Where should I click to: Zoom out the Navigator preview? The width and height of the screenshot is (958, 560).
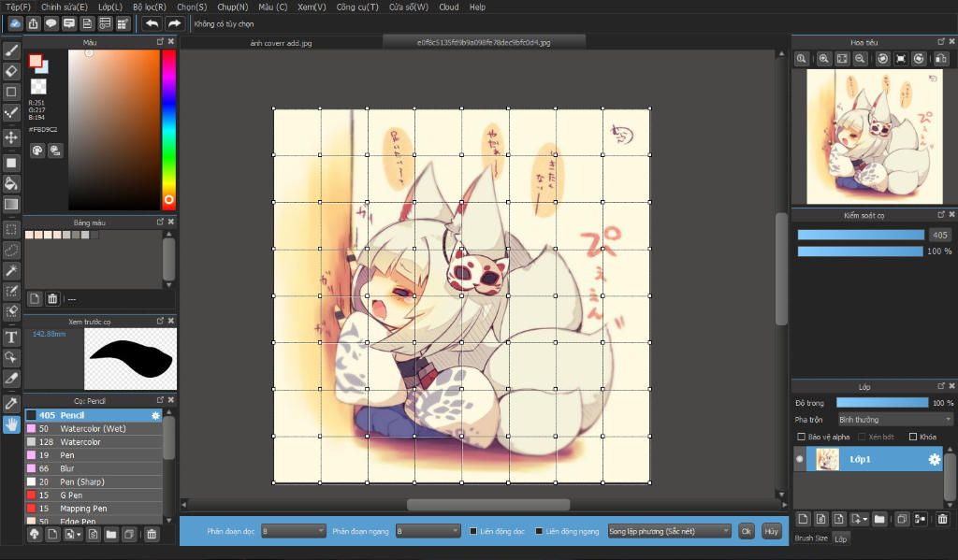pyautogui.click(x=860, y=59)
